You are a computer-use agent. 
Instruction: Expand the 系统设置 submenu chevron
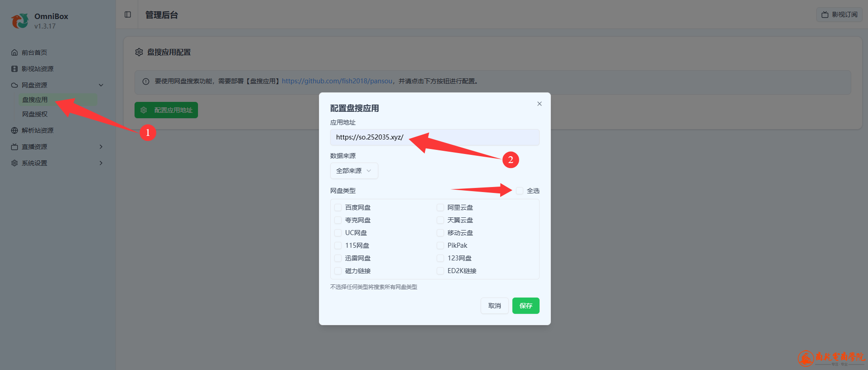click(x=101, y=163)
